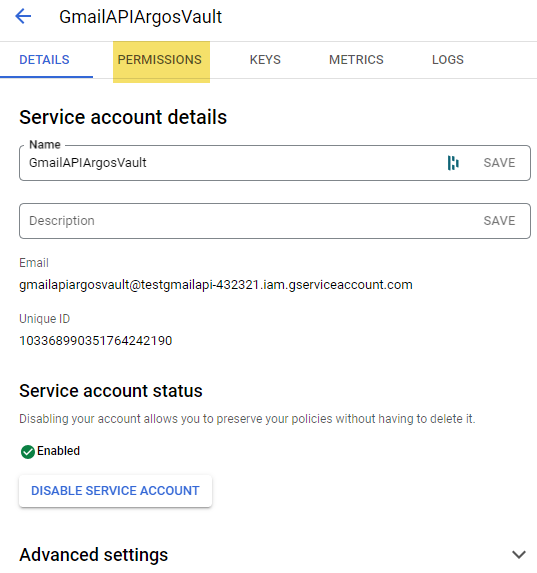Viewport: 537px width, 573px height.
Task: Click Disable Service Account button
Action: (116, 491)
